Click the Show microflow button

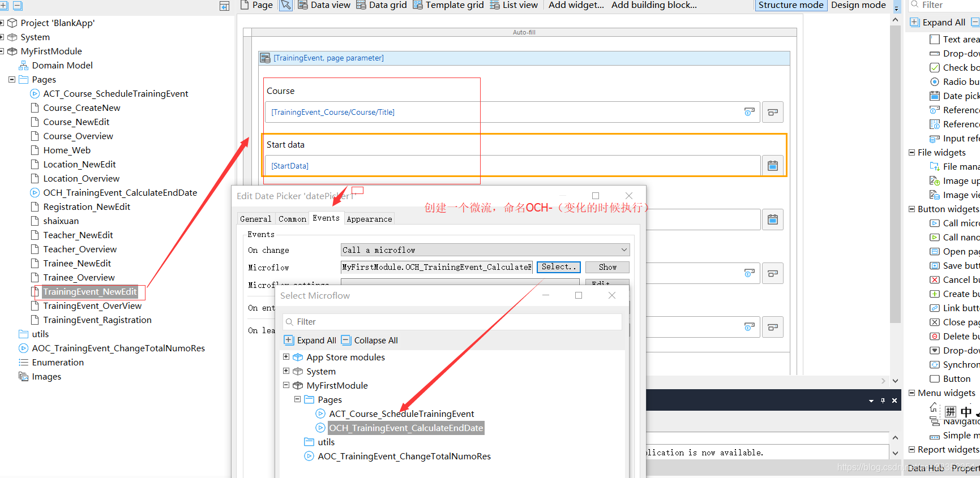tap(607, 267)
